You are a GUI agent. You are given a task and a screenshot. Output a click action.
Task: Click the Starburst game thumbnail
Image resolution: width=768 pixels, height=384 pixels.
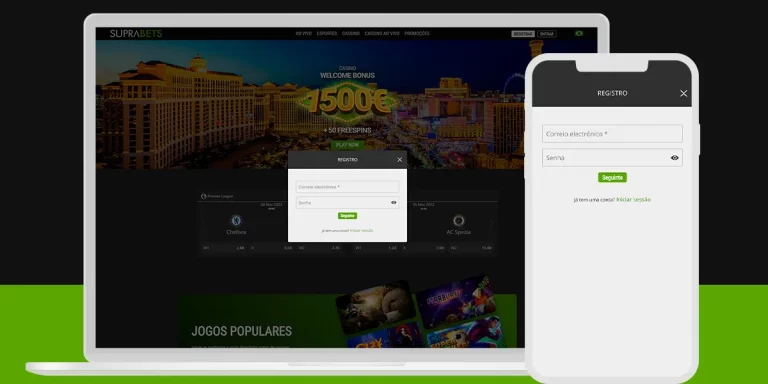(x=455, y=300)
